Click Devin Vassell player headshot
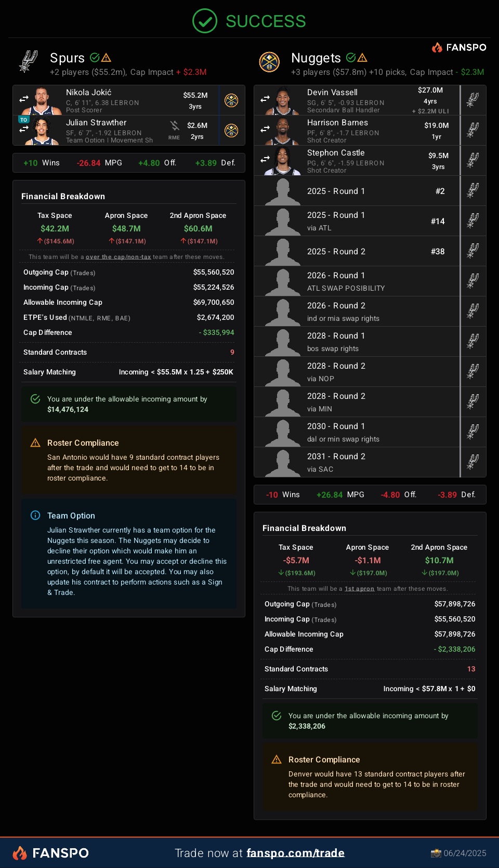 pos(282,101)
